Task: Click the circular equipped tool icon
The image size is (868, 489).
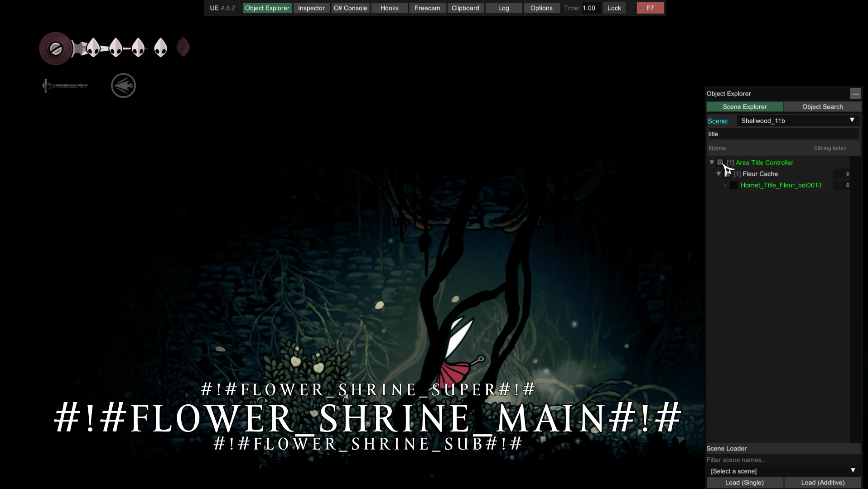Action: (123, 86)
